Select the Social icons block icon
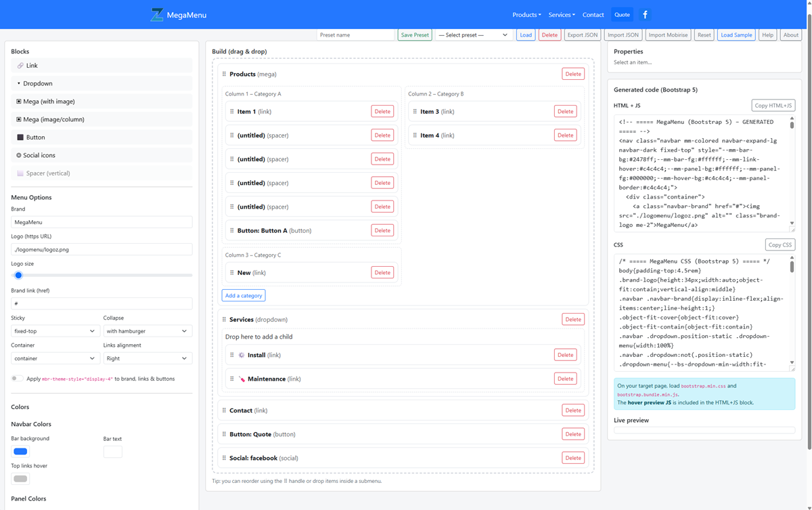This screenshot has height=510, width=812. coord(19,155)
